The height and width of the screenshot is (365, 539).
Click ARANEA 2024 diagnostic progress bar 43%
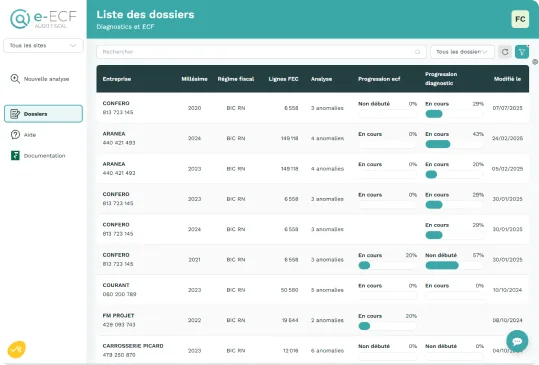454,144
